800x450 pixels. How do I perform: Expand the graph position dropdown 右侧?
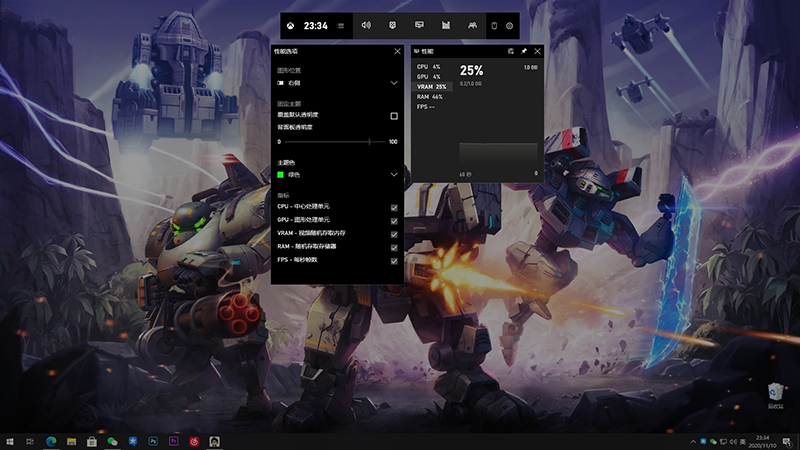(337, 83)
